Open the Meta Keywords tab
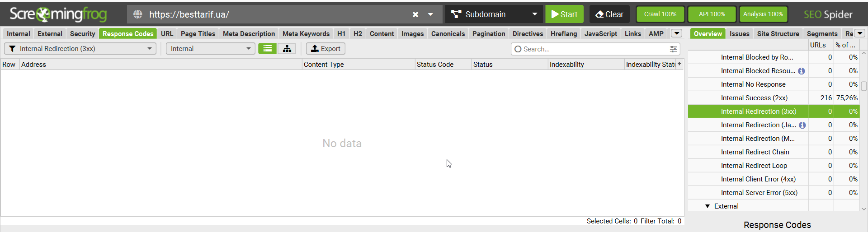868x232 pixels. pyautogui.click(x=306, y=33)
